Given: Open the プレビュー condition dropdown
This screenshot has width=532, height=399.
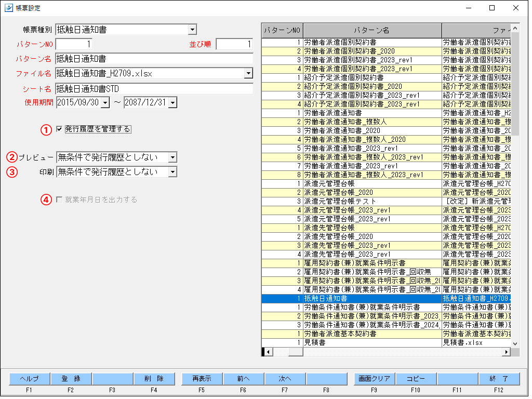Looking at the screenshot, I should (172, 157).
